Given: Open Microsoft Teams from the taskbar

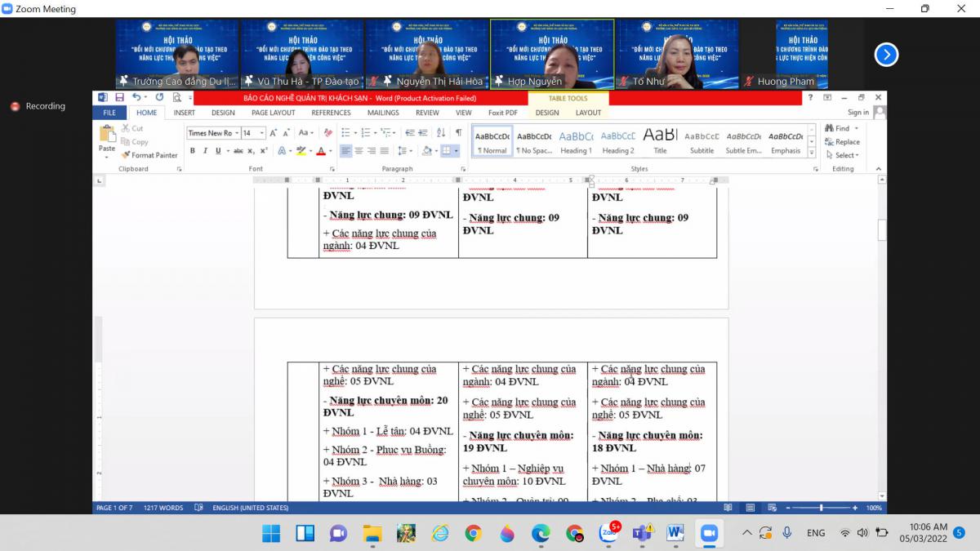Looking at the screenshot, I should (642, 533).
